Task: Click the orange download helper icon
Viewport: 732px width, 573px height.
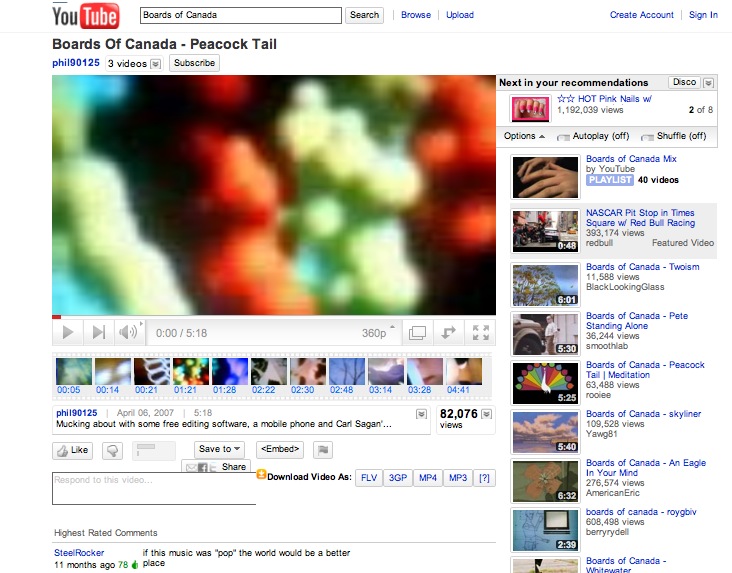Action: click(261, 474)
